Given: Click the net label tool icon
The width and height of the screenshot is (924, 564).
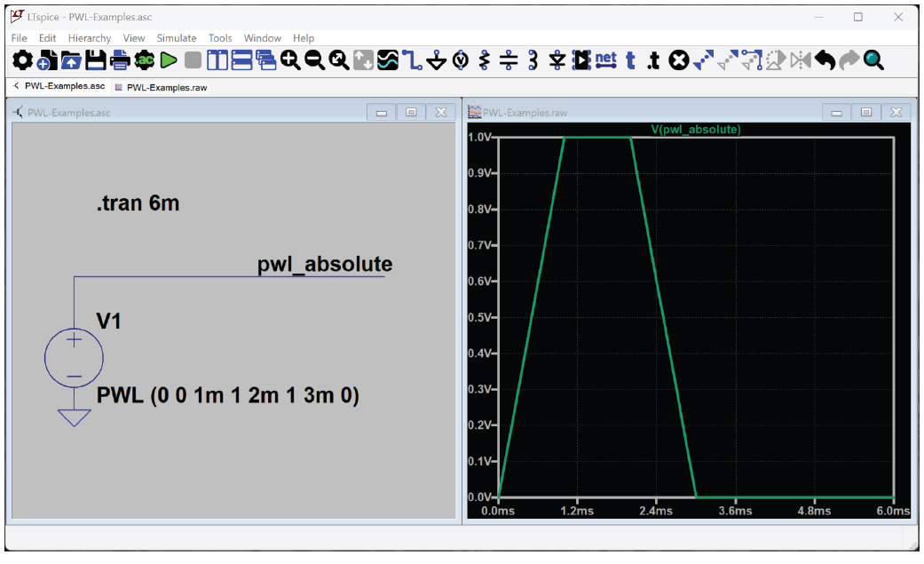Looking at the screenshot, I should (x=605, y=60).
